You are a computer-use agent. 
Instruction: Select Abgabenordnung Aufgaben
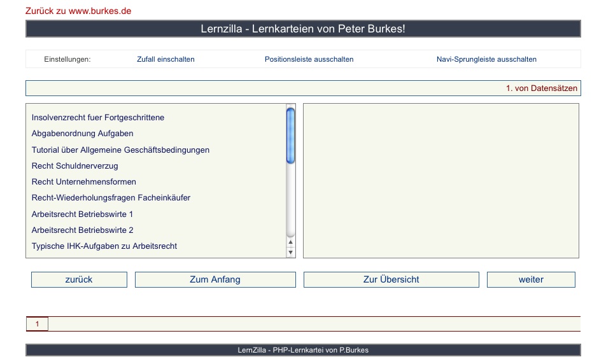pos(82,133)
